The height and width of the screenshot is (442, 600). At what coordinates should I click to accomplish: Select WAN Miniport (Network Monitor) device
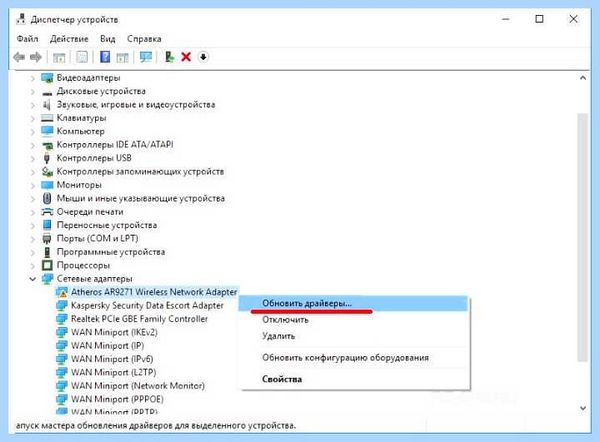138,386
